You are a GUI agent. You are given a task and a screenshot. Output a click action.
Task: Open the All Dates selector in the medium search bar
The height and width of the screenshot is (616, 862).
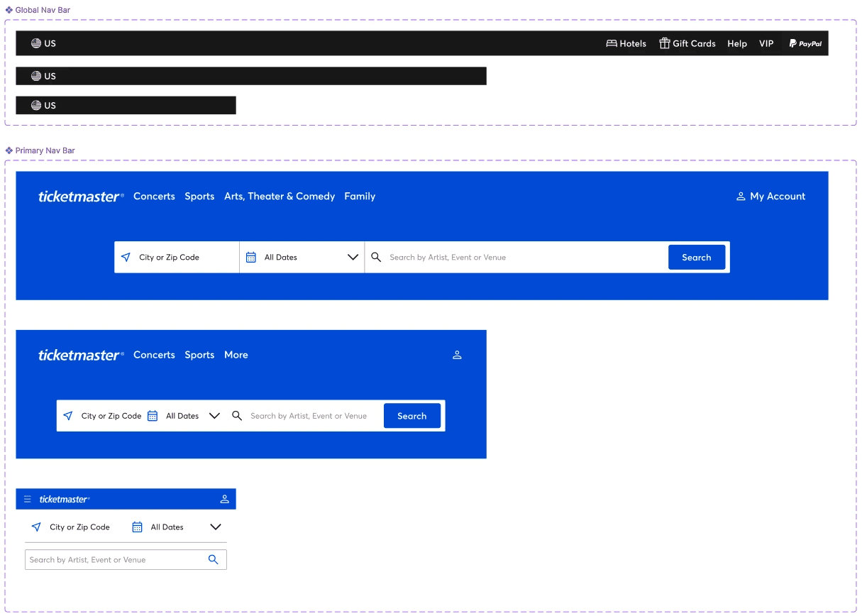(184, 416)
